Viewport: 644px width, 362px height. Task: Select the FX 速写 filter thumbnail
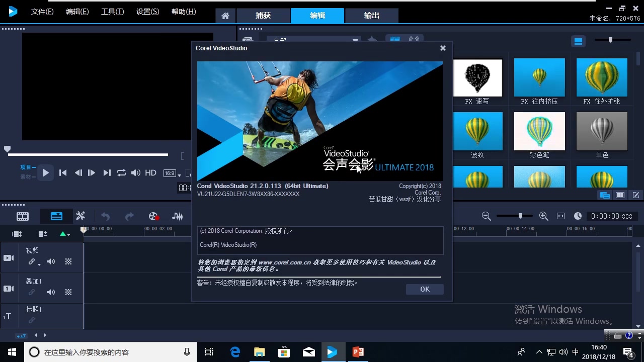click(477, 78)
